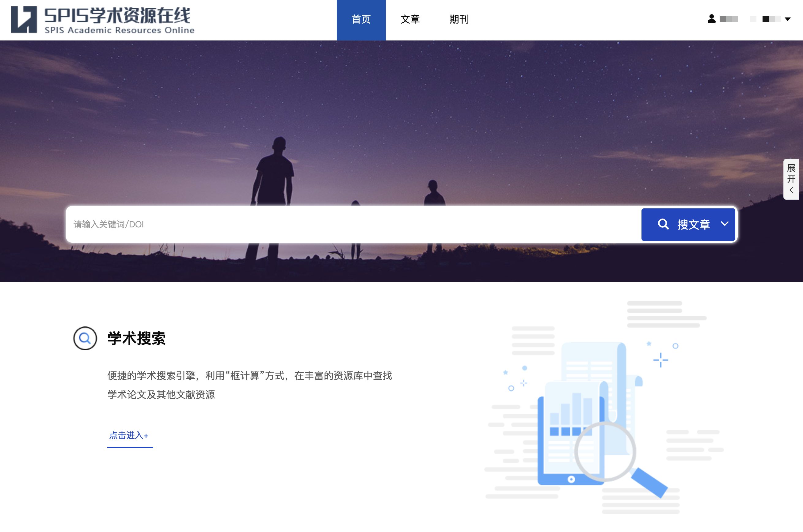The height and width of the screenshot is (532, 803).
Task: Expand the 展开 side panel tab
Action: click(791, 173)
